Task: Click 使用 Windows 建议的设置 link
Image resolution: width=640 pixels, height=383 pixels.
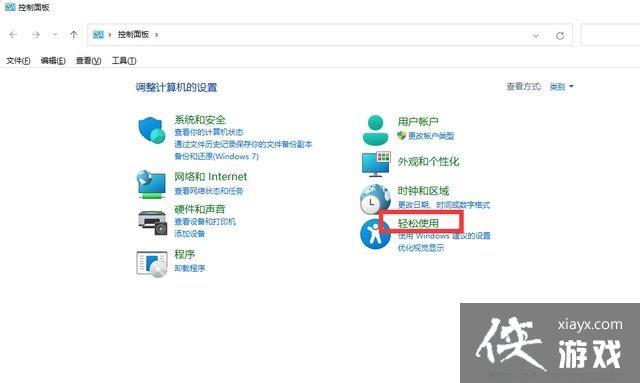Action: 444,236
